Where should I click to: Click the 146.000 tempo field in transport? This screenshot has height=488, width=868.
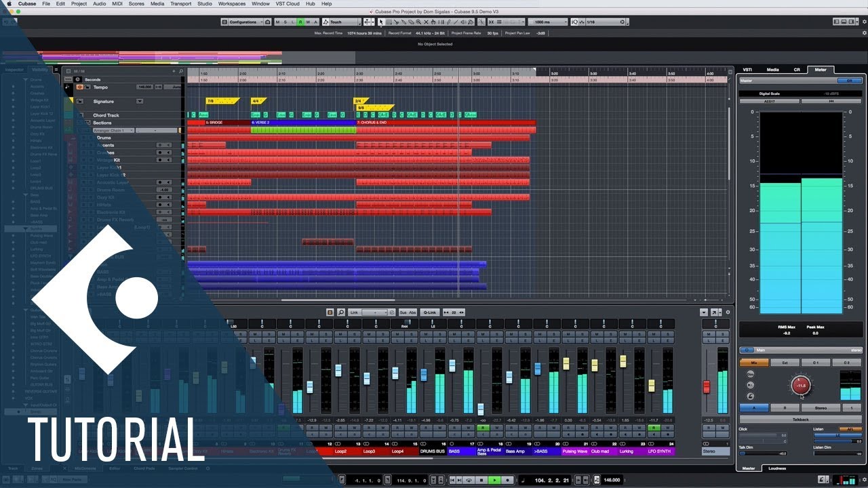(612, 480)
